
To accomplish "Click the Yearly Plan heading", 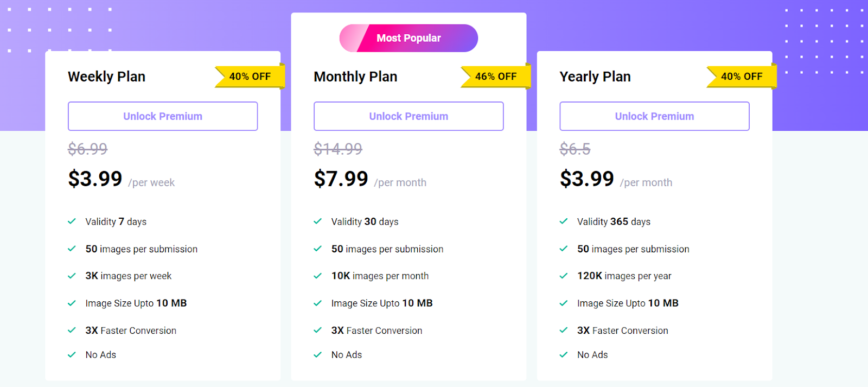I will tap(595, 77).
